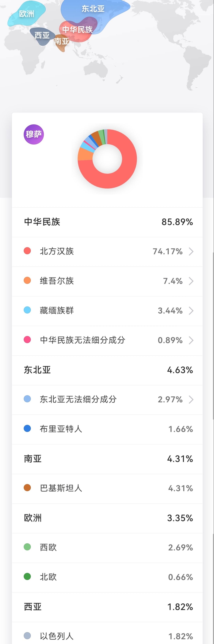Click the ancestry donut chart
This screenshot has height=644, width=214.
(107, 159)
